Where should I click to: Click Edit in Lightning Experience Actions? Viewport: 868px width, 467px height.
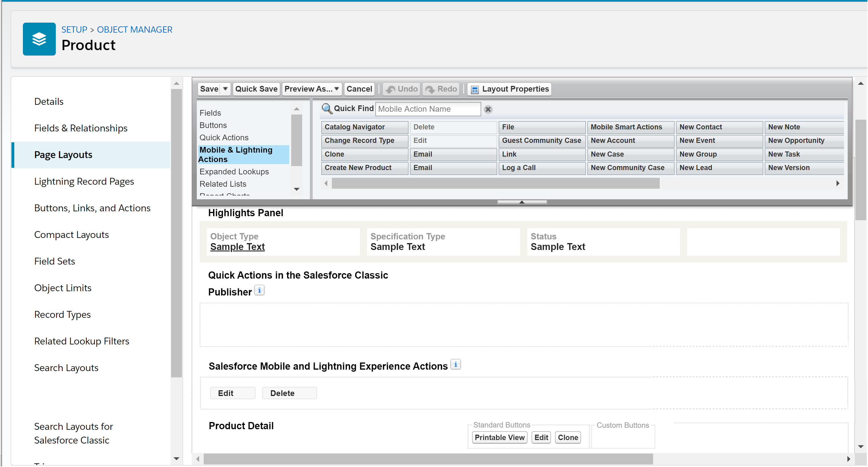233,393
